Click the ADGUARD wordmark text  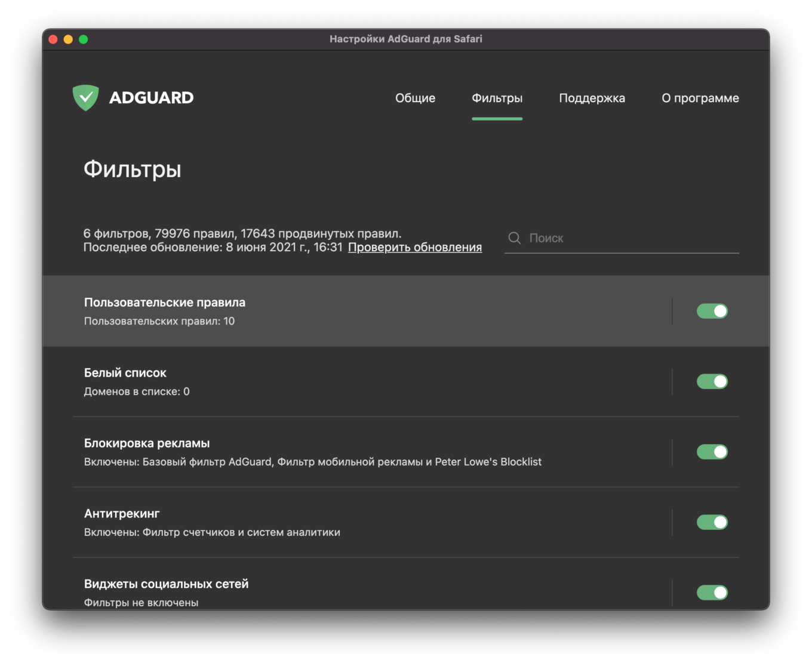click(x=152, y=98)
